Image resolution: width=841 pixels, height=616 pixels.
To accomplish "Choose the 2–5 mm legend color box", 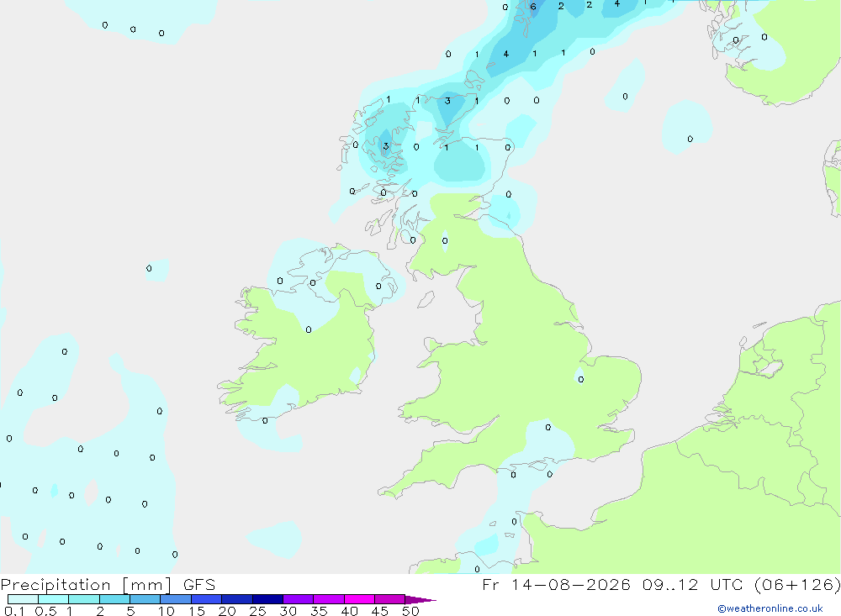I will (114, 599).
